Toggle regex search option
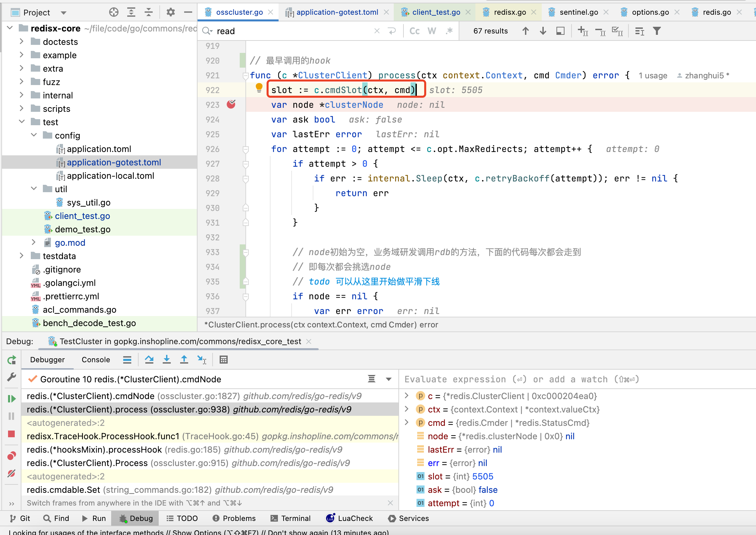This screenshot has height=535, width=756. [449, 31]
